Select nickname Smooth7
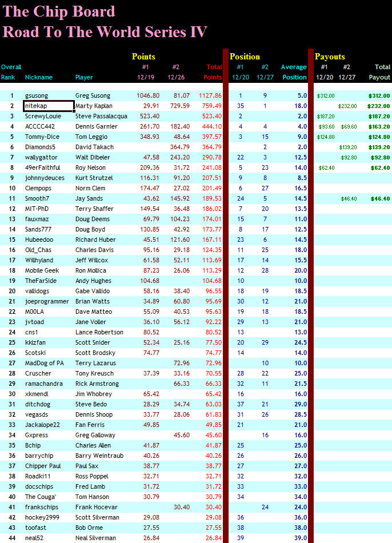Viewport: 392px width, 543px height. [x=37, y=198]
